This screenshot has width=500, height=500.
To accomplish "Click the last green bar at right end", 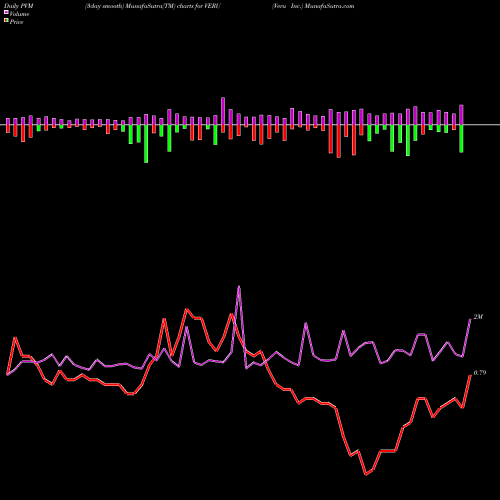I will click(462, 139).
